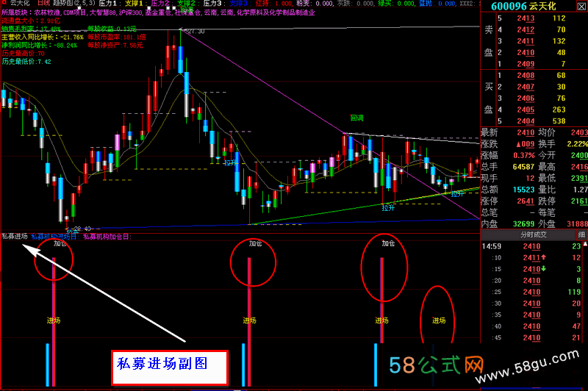
Task: Click buy level 4 price 2405
Action: (x=526, y=110)
